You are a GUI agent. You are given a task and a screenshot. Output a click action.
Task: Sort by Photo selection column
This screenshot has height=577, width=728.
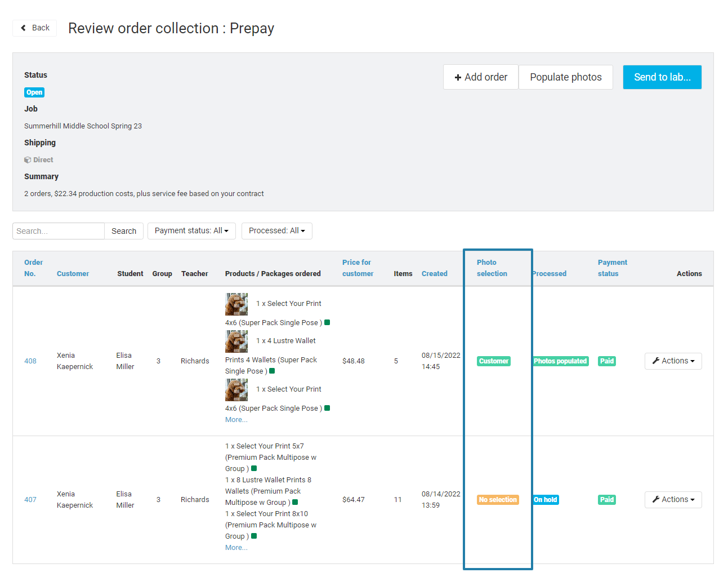[492, 268]
